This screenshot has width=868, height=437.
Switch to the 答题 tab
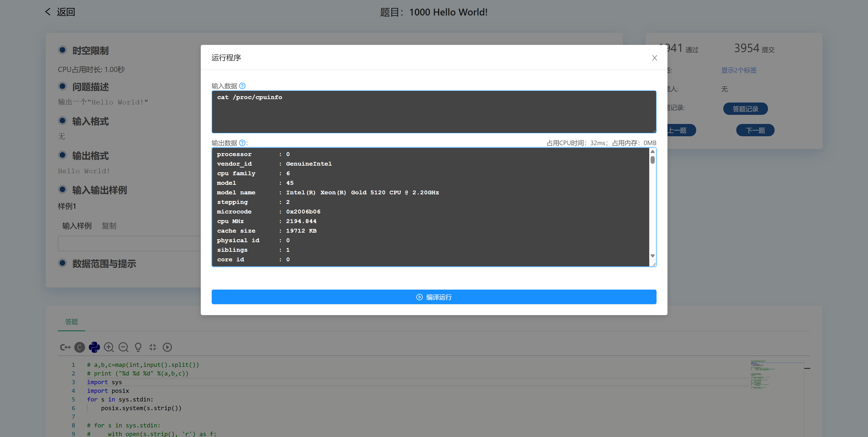71,322
